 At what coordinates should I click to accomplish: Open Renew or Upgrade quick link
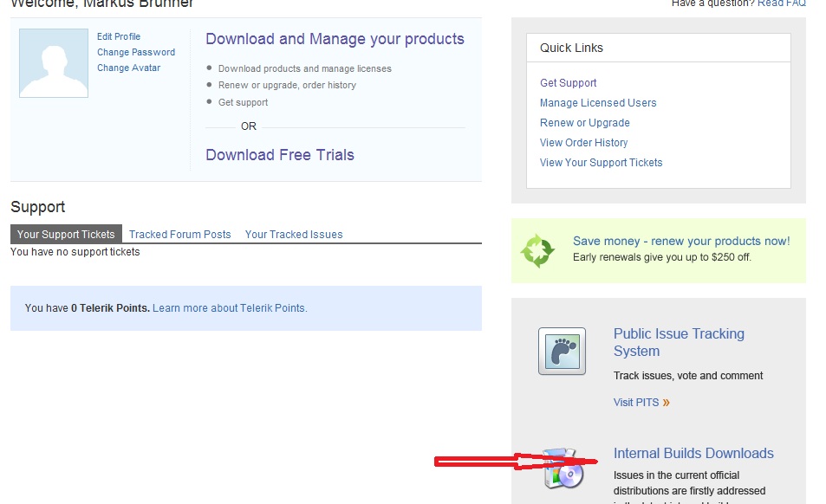point(585,123)
